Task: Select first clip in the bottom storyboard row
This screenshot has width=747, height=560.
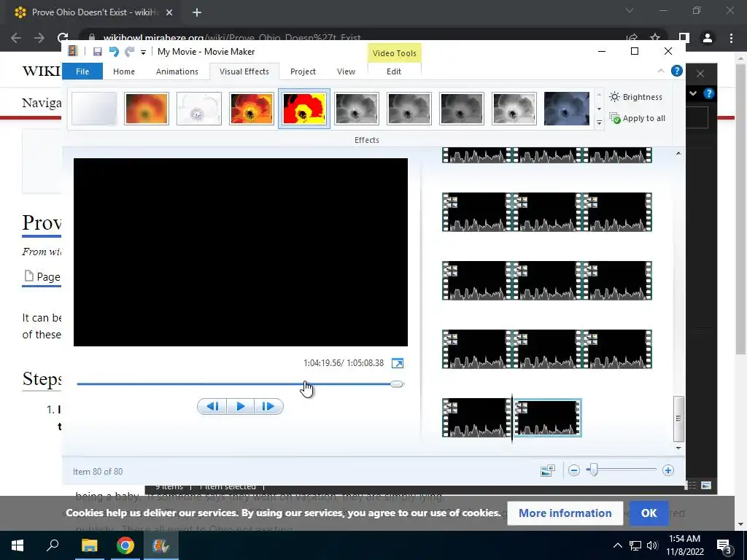Action: click(476, 418)
